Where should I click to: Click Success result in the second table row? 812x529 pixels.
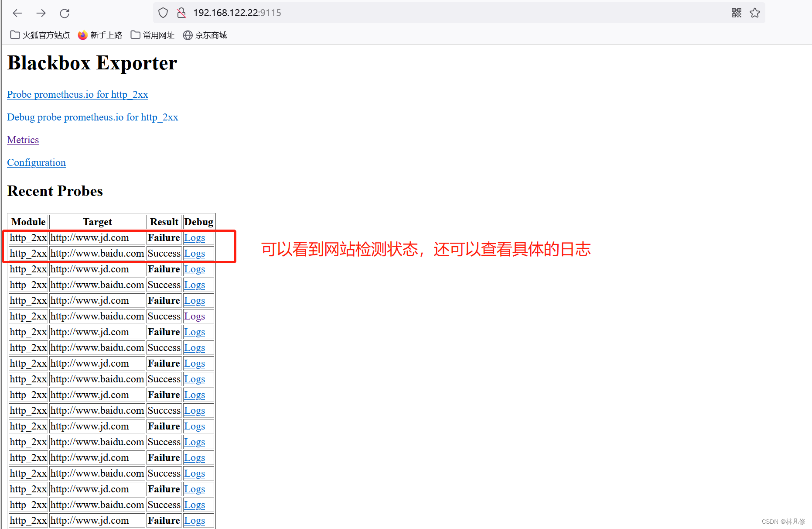164,254
